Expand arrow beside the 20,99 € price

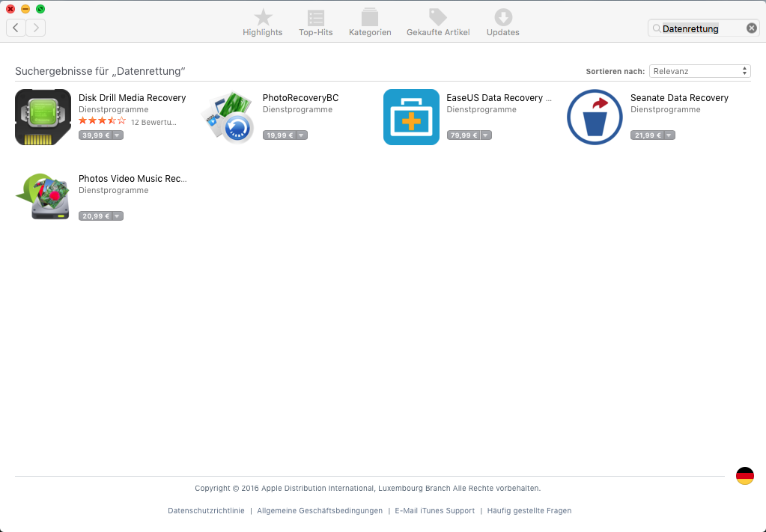(x=118, y=215)
